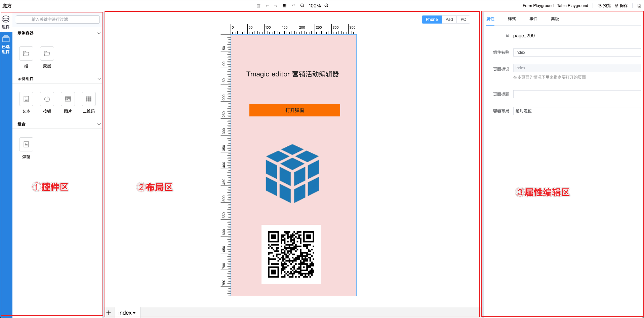Screen dimensions: 644x318
Task: Switch canvas to Pad device
Action: pyautogui.click(x=449, y=20)
